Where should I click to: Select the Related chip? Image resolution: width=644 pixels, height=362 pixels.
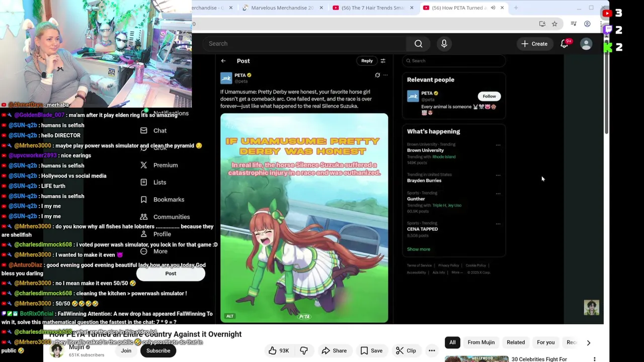point(516,342)
